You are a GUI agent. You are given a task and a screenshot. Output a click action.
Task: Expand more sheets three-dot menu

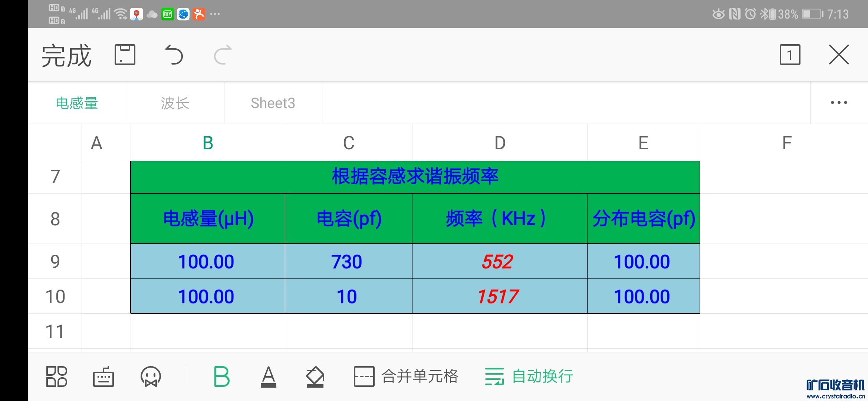point(839,103)
